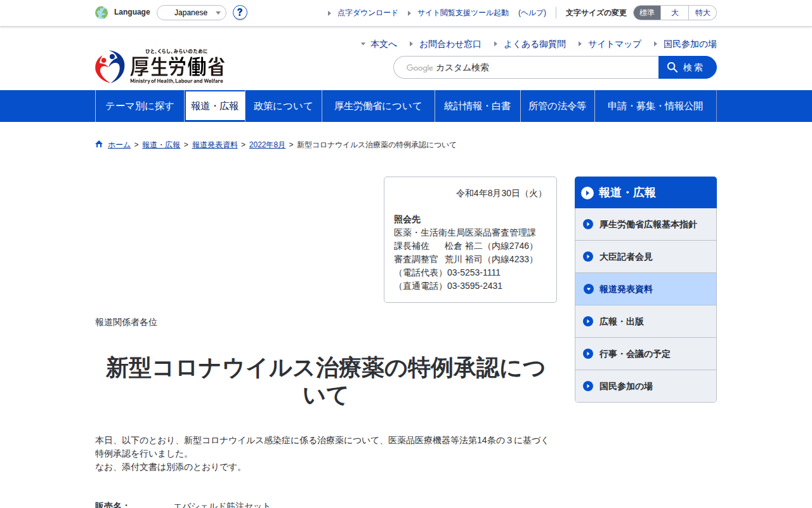This screenshot has height=508, width=812.
Task: Click the magnifier icon in search button
Action: pyautogui.click(x=672, y=67)
